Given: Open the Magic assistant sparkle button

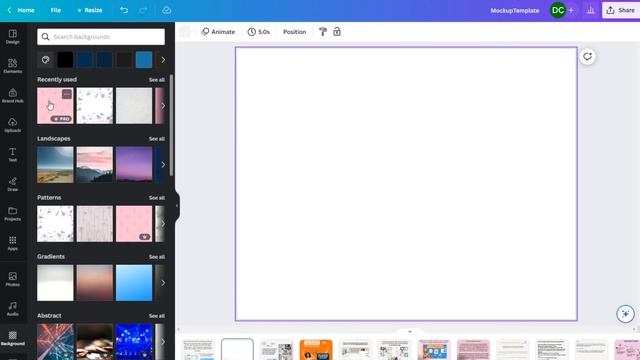Looking at the screenshot, I should tap(625, 314).
